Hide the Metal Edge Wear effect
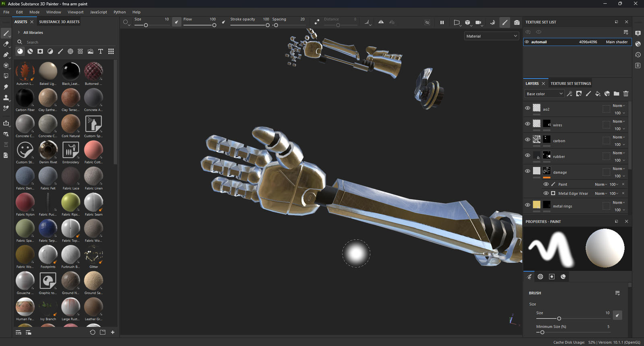The width and height of the screenshot is (644, 346). click(x=546, y=193)
